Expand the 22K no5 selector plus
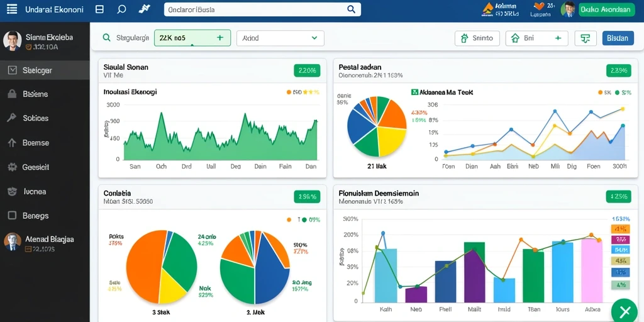The width and height of the screenshot is (644, 322). tap(220, 38)
